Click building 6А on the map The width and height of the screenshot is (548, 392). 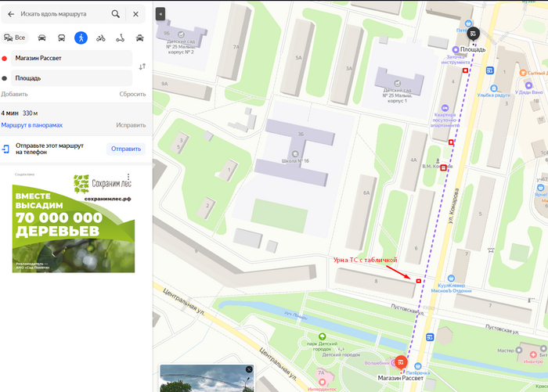[x=366, y=192]
